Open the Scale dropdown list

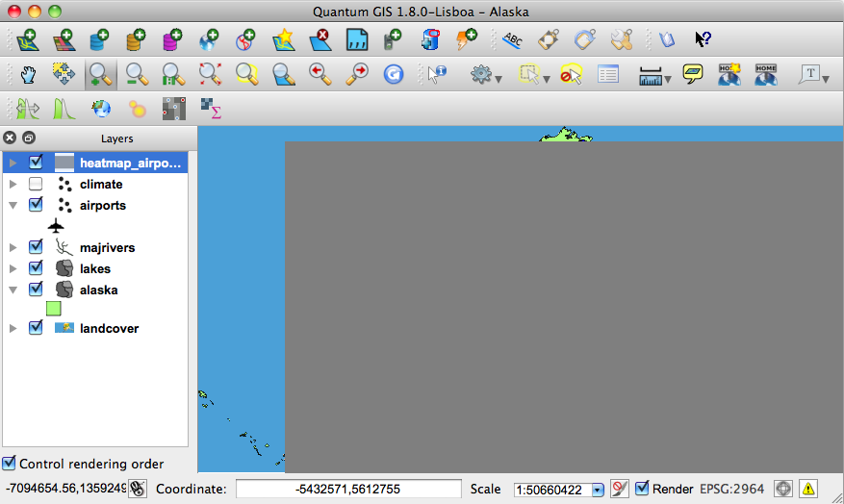point(597,490)
